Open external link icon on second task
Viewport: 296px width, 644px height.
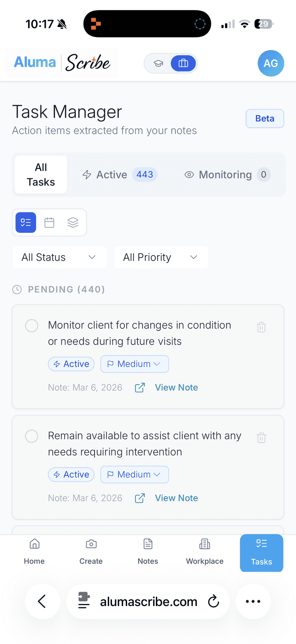tap(139, 498)
